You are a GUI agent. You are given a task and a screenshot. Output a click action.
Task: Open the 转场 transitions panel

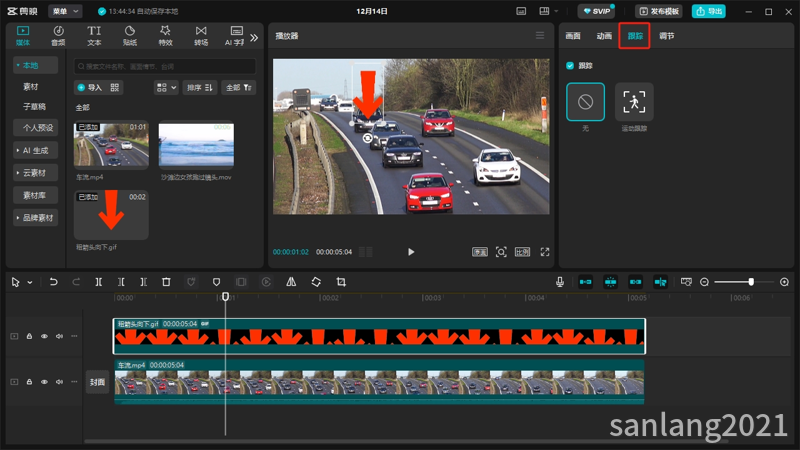pos(201,36)
